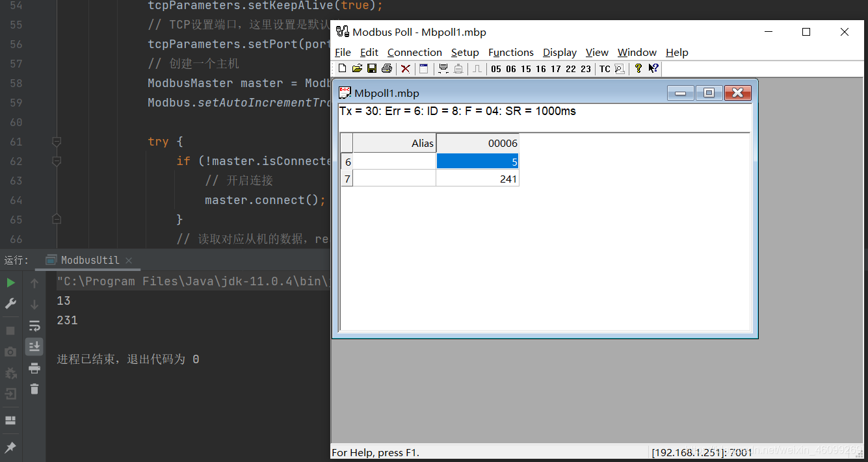Click the 05 write single coil button
The height and width of the screenshot is (462, 868).
(x=496, y=69)
